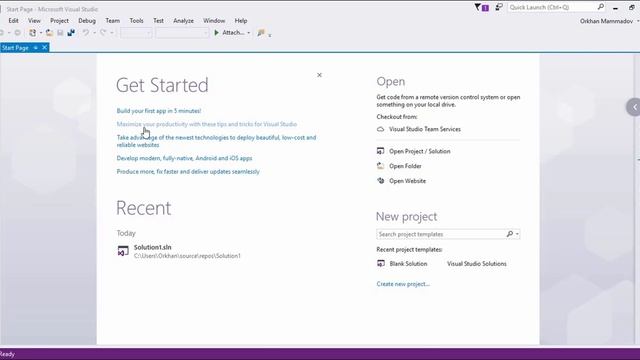Viewport: 640px width, 360px height.
Task: Open the Solution Platforms combo box
Action: (182, 33)
